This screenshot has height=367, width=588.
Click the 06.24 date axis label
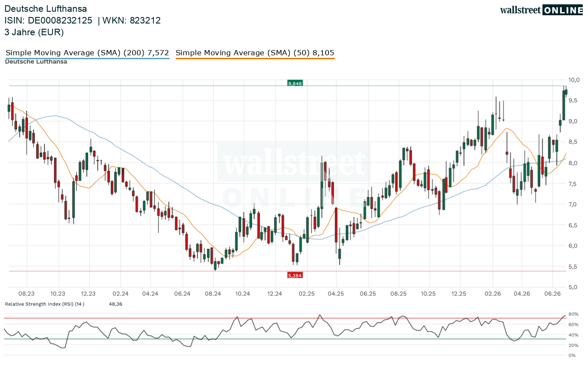pos(182,294)
